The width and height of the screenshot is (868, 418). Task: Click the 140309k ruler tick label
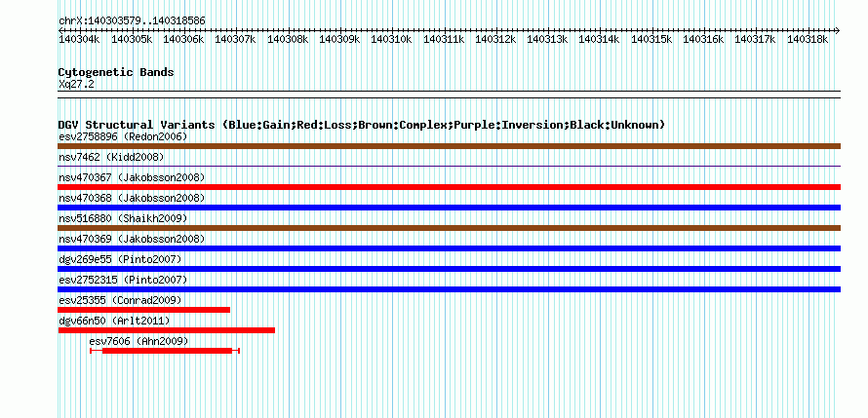pos(340,39)
